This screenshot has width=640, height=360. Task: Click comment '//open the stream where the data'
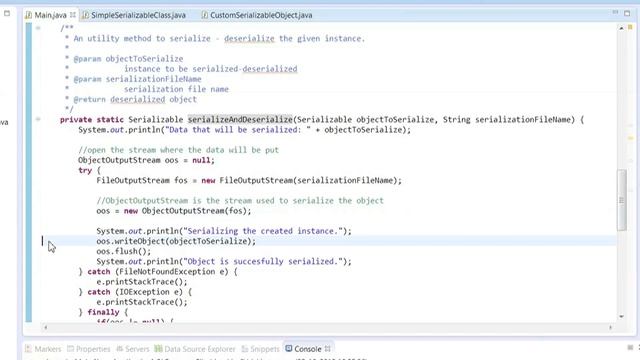[178, 150]
